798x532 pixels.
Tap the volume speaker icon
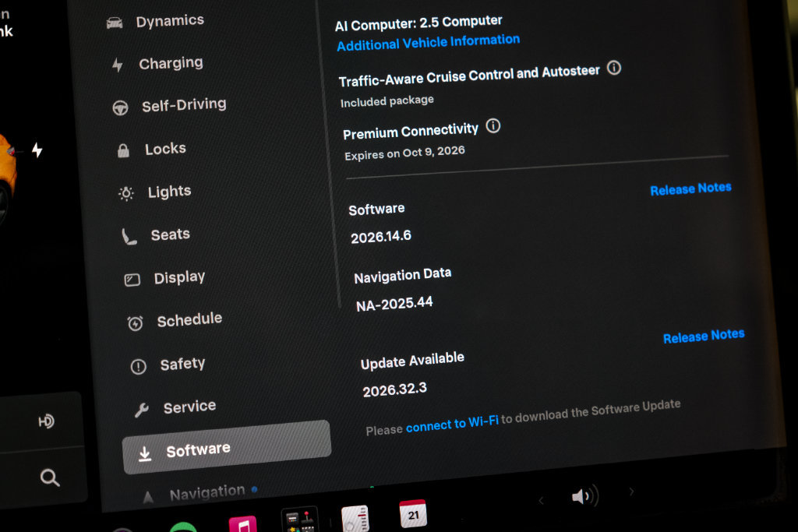click(x=584, y=495)
